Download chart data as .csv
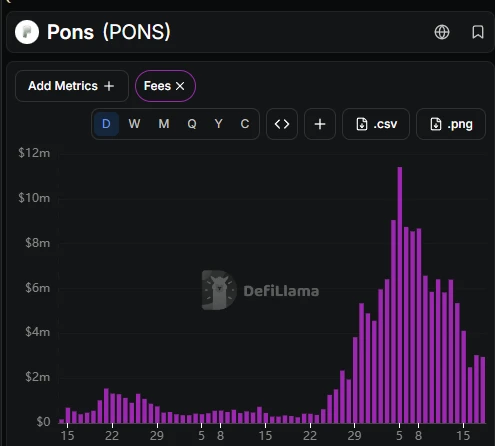This screenshot has height=446, width=495. (x=376, y=124)
